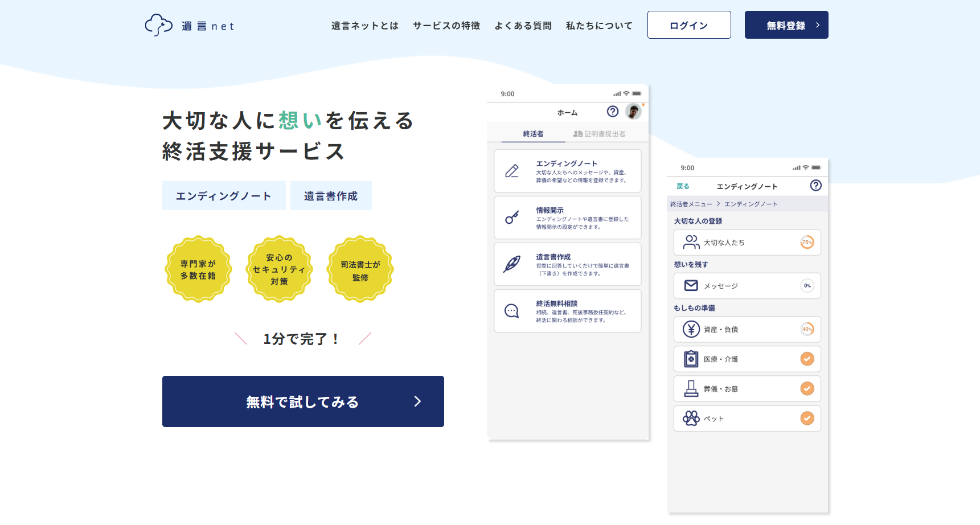Click the chevron on 無料で試してみる button
This screenshot has width=980, height=525.
pos(417,401)
